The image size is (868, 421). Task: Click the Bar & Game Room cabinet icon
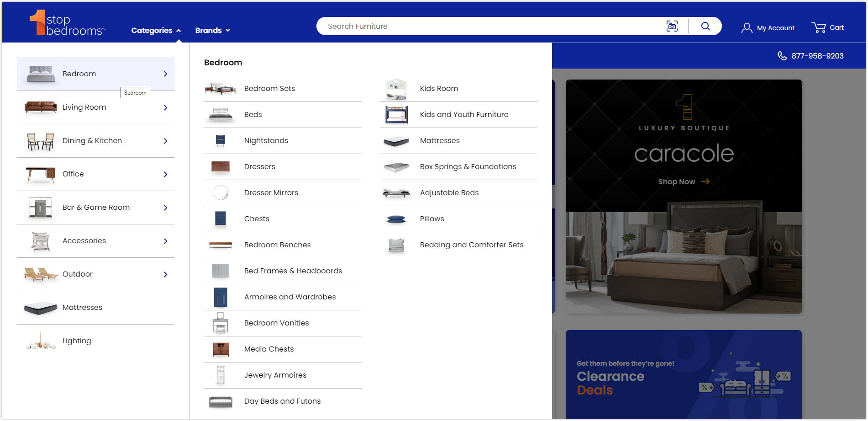click(x=41, y=208)
